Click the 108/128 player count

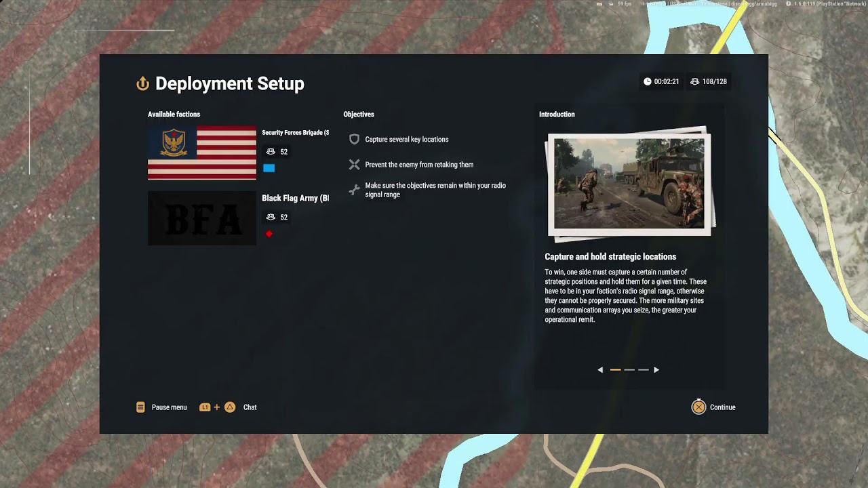pyautogui.click(x=715, y=81)
